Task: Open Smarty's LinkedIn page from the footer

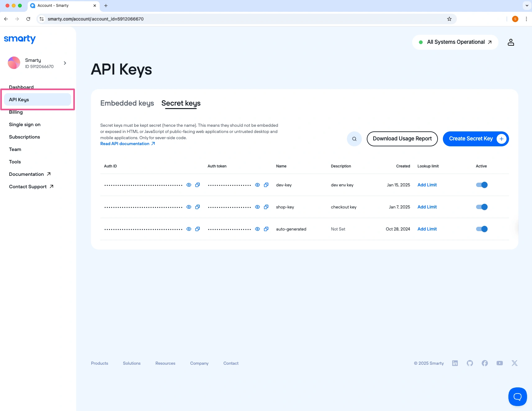Action: [x=455, y=363]
